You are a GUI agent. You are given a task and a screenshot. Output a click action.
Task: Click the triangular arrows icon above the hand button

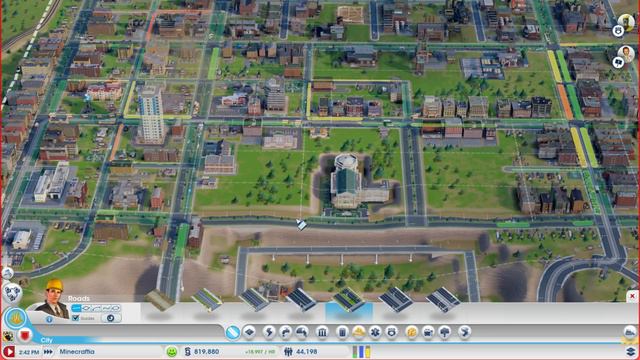click(x=12, y=292)
